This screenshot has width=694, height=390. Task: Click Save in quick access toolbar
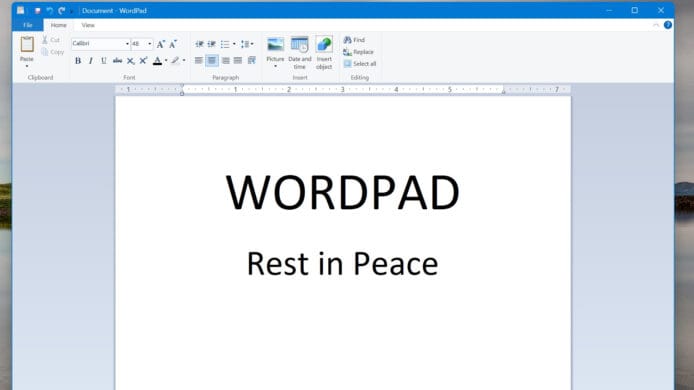[38, 11]
